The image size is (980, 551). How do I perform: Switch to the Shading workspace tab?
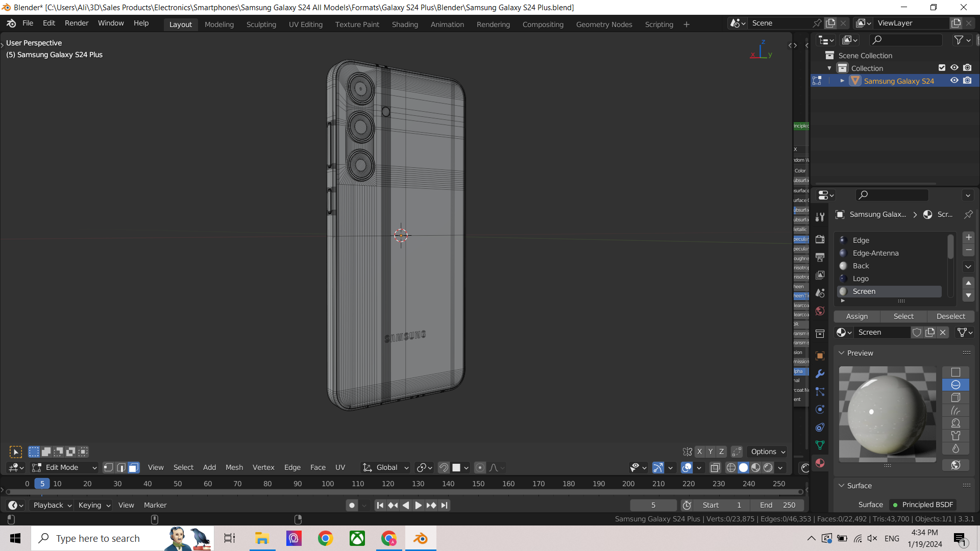pyautogui.click(x=404, y=24)
